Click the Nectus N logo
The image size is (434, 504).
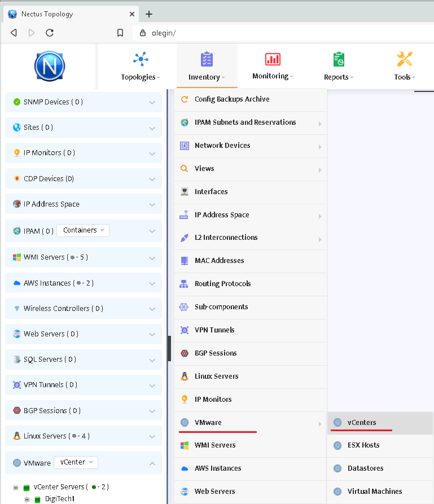tap(50, 66)
